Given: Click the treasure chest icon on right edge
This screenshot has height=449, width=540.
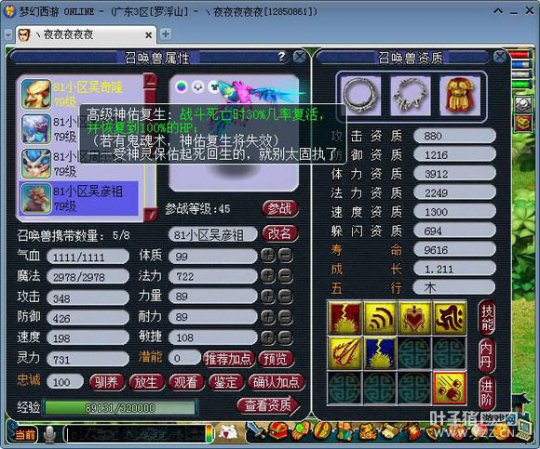Looking at the screenshot, I should tap(523, 123).
